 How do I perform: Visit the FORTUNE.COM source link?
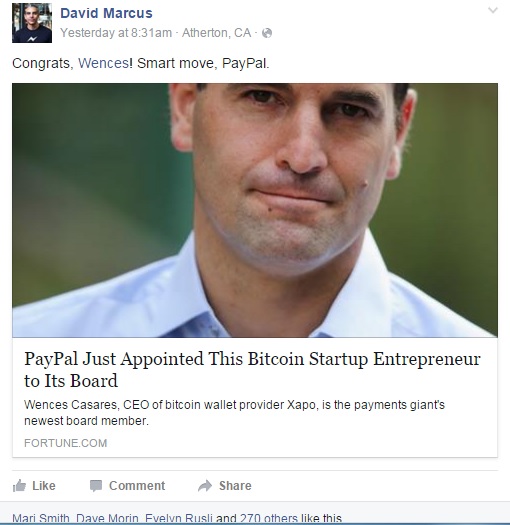(66, 443)
